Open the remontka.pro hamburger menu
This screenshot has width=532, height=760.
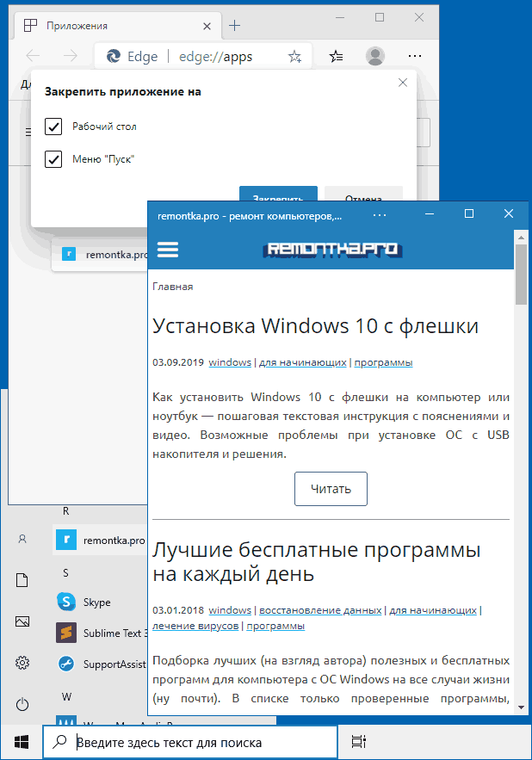tap(168, 250)
